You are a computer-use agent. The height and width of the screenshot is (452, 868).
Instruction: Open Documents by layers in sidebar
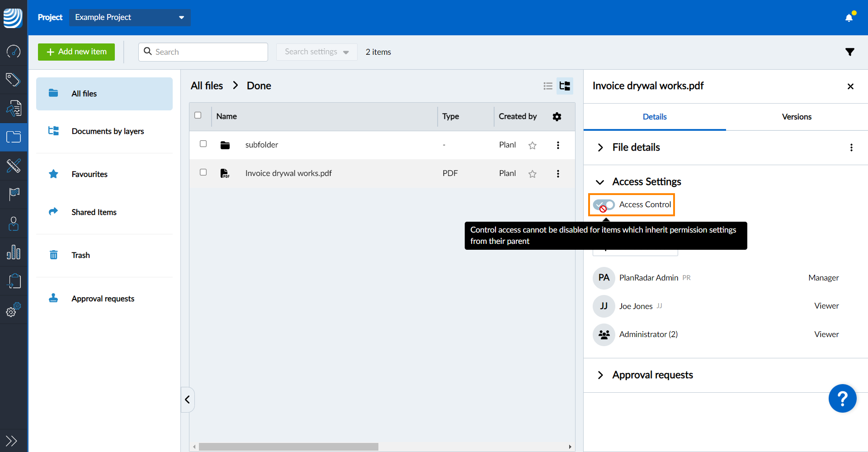[x=108, y=131]
